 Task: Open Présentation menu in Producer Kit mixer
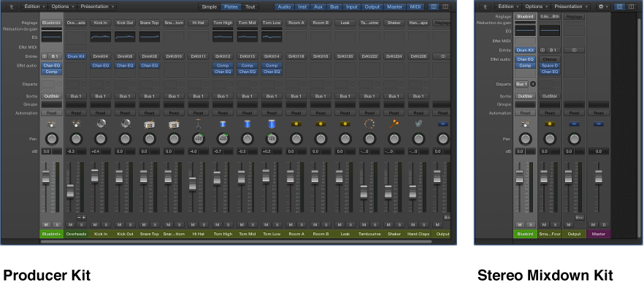[x=97, y=7]
